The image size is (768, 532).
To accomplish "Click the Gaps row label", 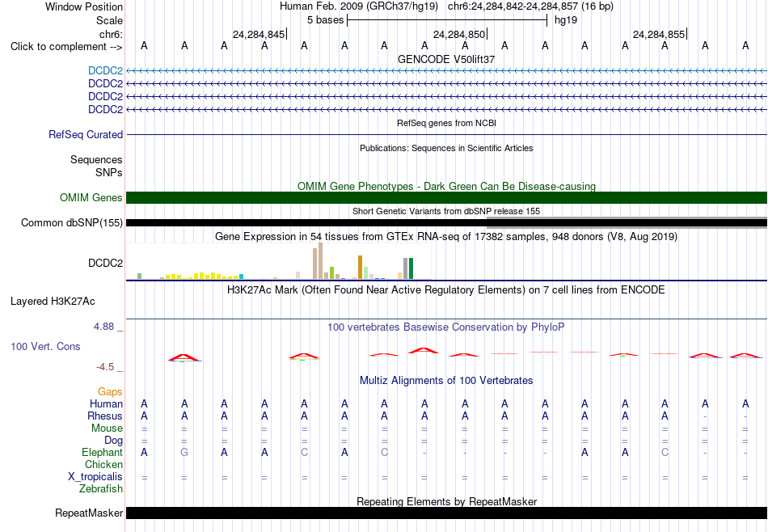I will [110, 391].
